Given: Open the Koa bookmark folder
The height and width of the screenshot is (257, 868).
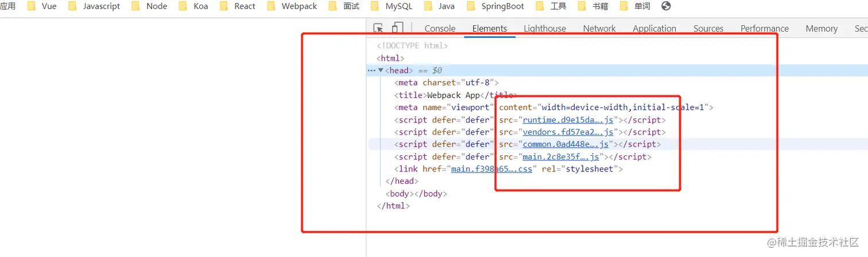Looking at the screenshot, I should [193, 6].
